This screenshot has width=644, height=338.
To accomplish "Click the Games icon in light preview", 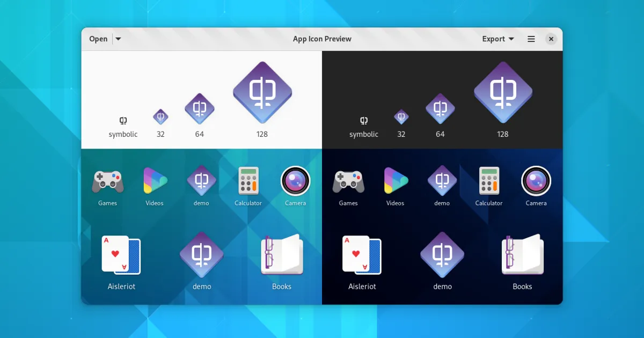I will pyautogui.click(x=108, y=181).
